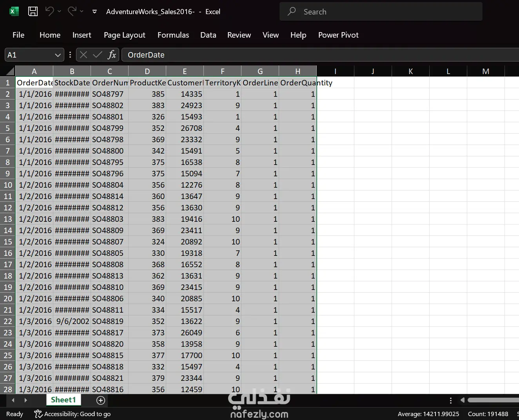
Task: Click the Enter checkmark formula icon
Action: click(x=97, y=55)
